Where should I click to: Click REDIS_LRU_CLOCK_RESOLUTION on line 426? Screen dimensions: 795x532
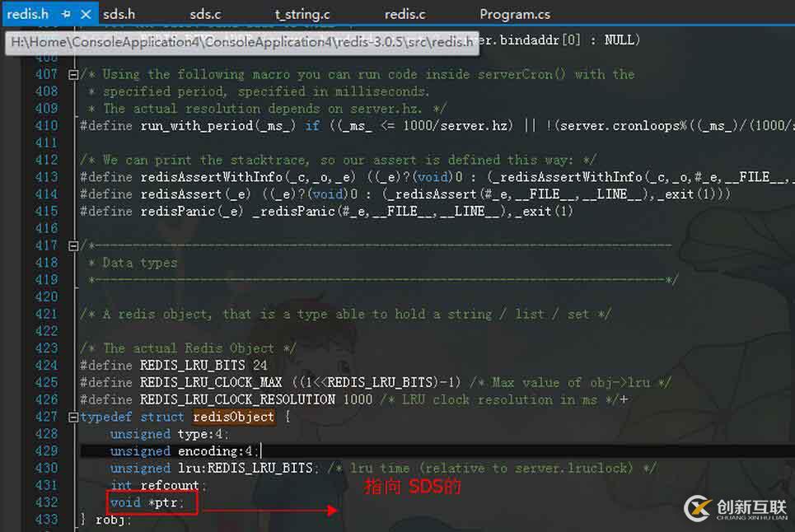(x=237, y=399)
